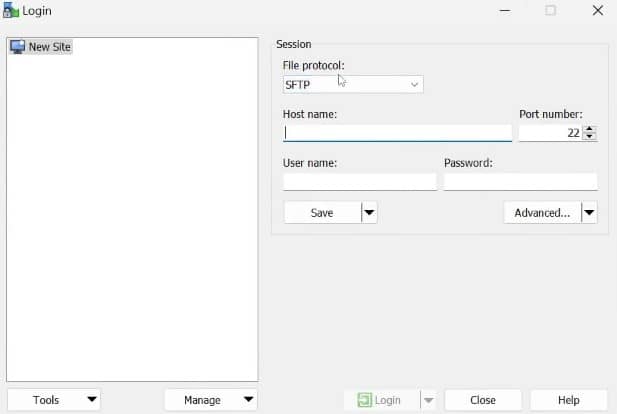Screen dimensions: 617x414
Task: Click the User name input field
Action: 359,182
